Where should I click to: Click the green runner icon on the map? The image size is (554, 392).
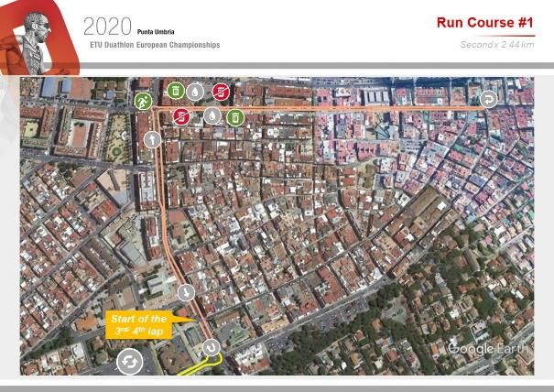142,100
